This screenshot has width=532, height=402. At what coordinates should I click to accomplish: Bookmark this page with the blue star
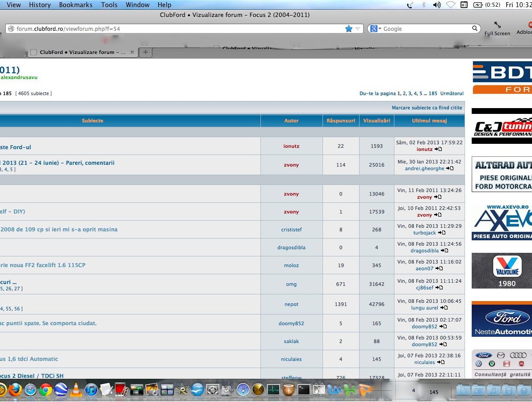(x=348, y=29)
